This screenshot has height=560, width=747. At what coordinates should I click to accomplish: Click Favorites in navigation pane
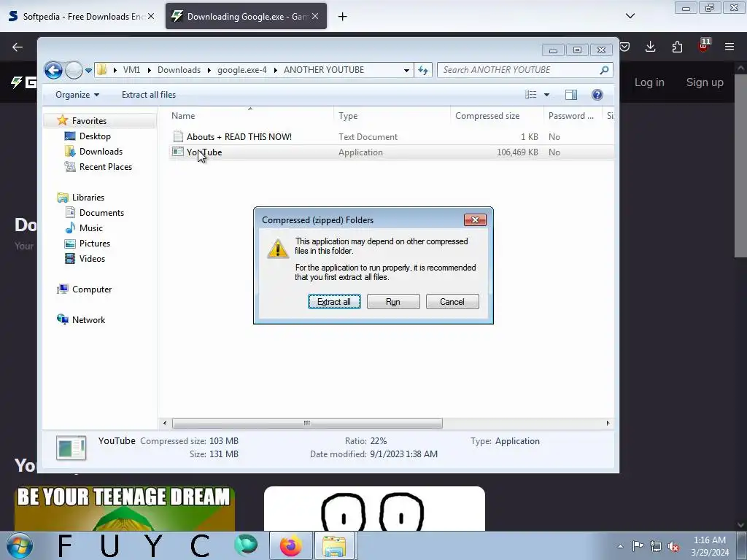(88, 121)
